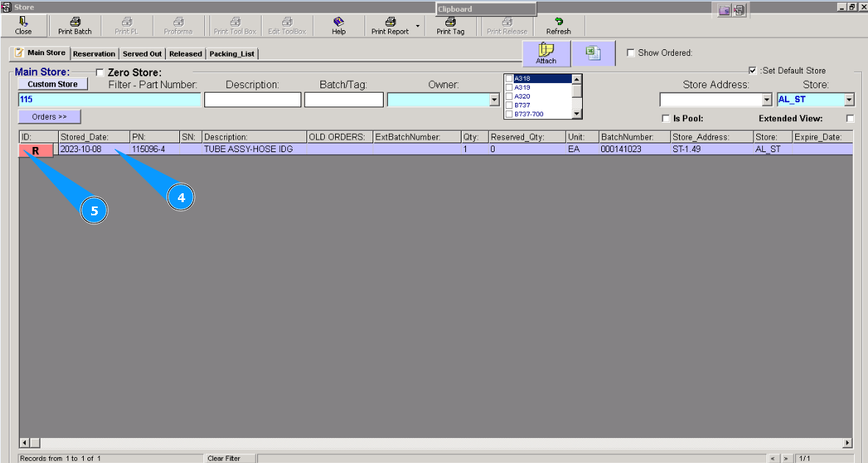
Task: Click the Expire_Date column header
Action: point(822,137)
